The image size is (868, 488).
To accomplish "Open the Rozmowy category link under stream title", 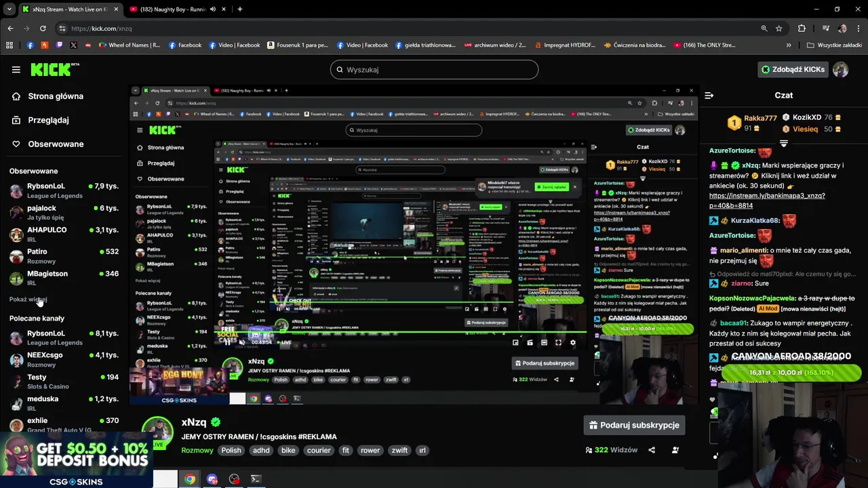I will 197,450.
